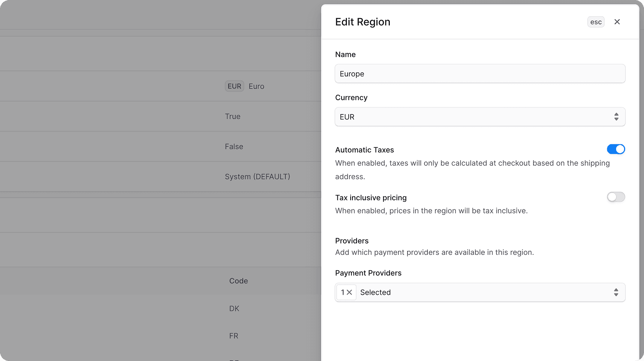This screenshot has height=361, width=644.
Task: Click the Code column header
Action: (238, 281)
